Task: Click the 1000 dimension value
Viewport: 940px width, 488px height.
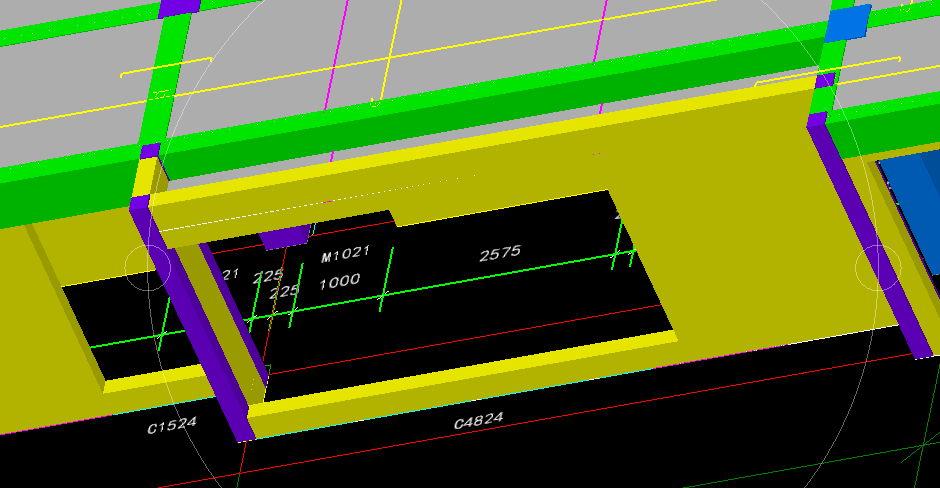Action: [339, 282]
